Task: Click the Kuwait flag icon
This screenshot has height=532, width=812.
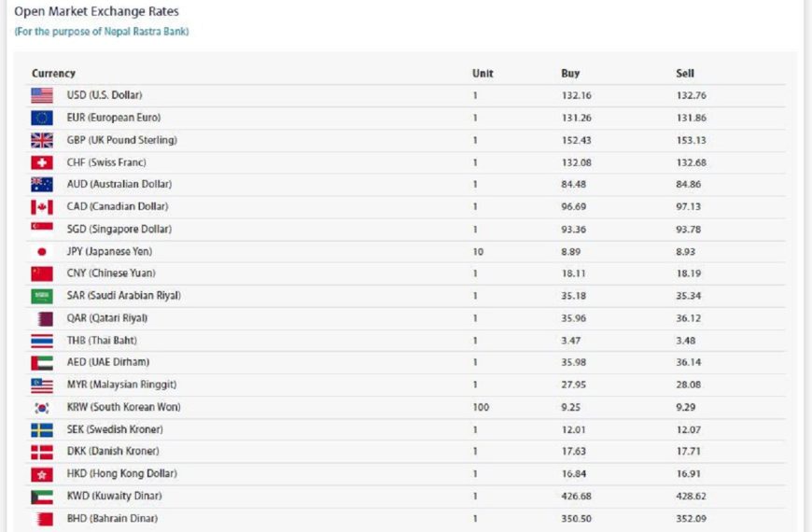Action: coord(42,497)
